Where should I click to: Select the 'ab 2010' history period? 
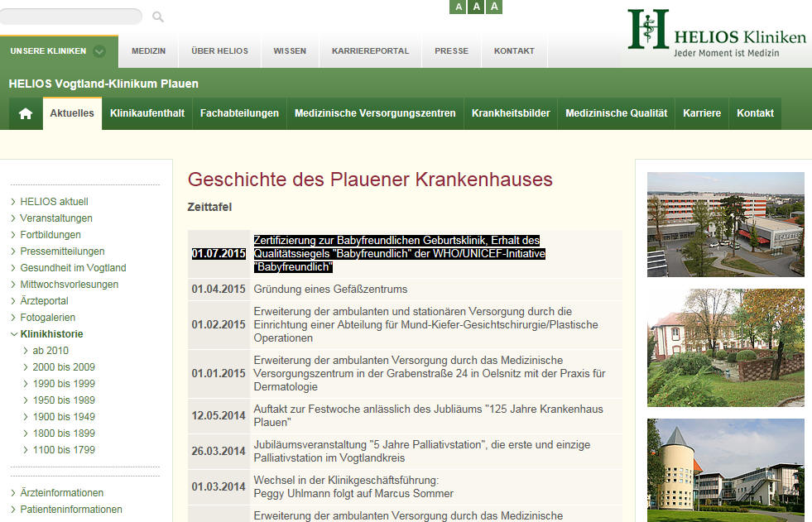[x=50, y=351]
